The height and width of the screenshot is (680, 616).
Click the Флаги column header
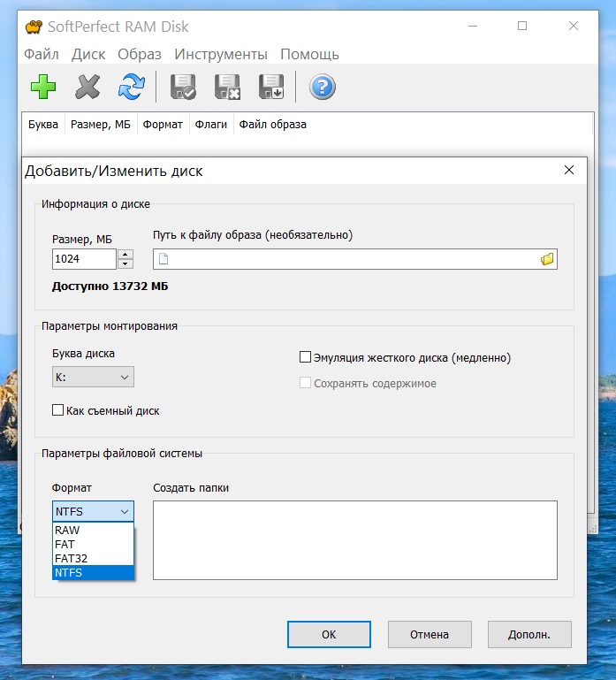(211, 125)
